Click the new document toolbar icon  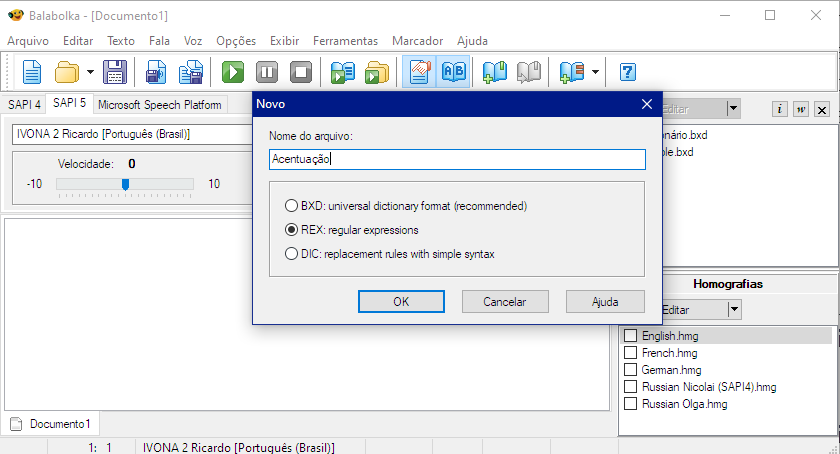pos(33,72)
